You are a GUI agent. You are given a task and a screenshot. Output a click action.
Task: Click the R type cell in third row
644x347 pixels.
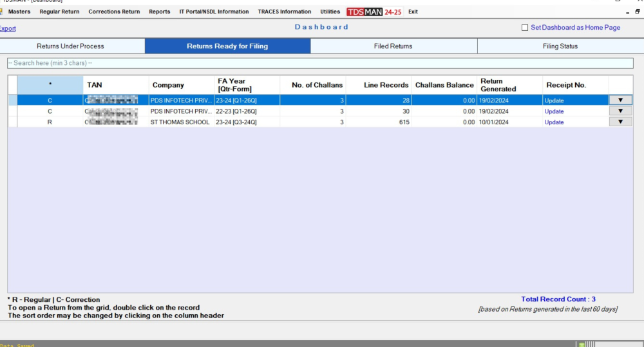pyautogui.click(x=50, y=122)
